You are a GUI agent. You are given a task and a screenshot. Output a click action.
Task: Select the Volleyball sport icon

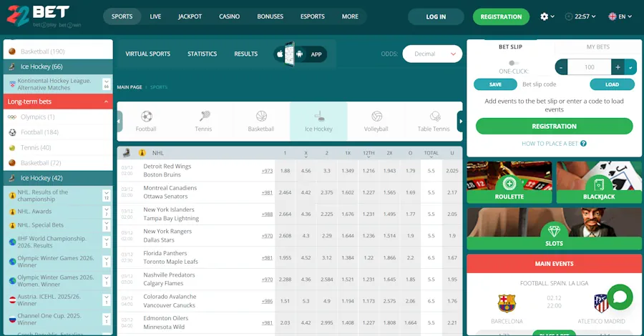coord(376,117)
